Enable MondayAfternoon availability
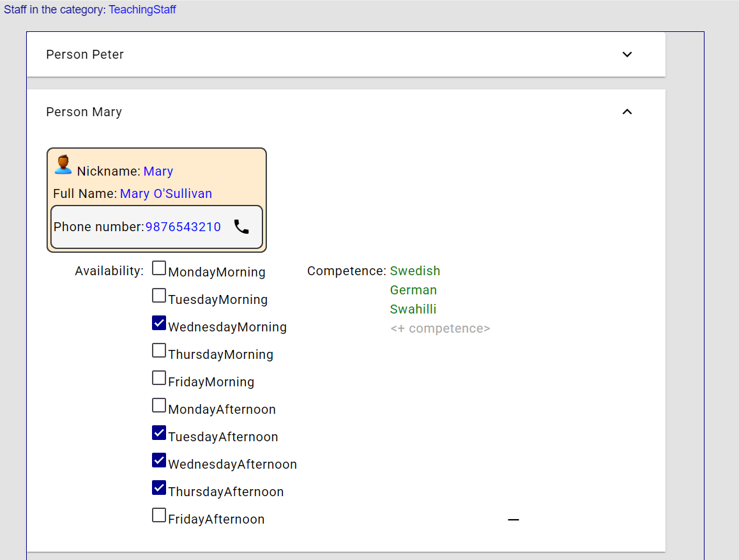Screen dimensions: 739x560 158,405
